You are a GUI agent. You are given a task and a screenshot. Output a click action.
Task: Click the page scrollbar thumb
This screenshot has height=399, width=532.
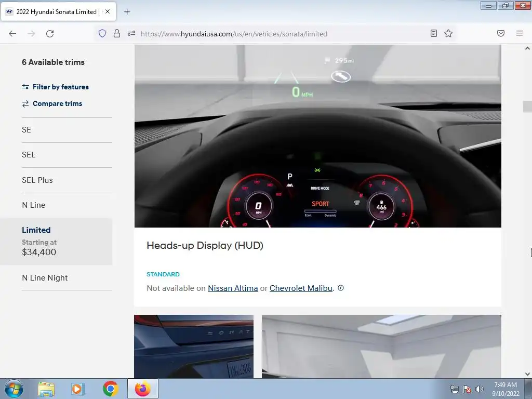[527, 107]
